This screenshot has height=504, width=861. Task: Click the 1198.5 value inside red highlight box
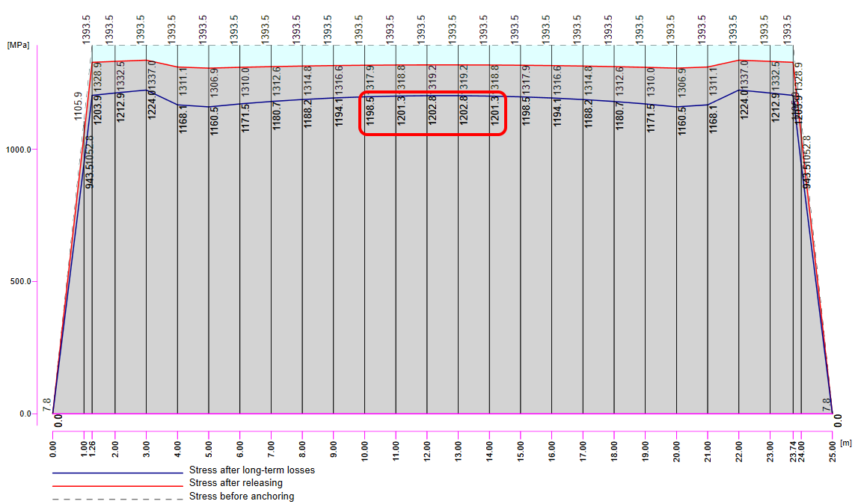[x=370, y=111]
